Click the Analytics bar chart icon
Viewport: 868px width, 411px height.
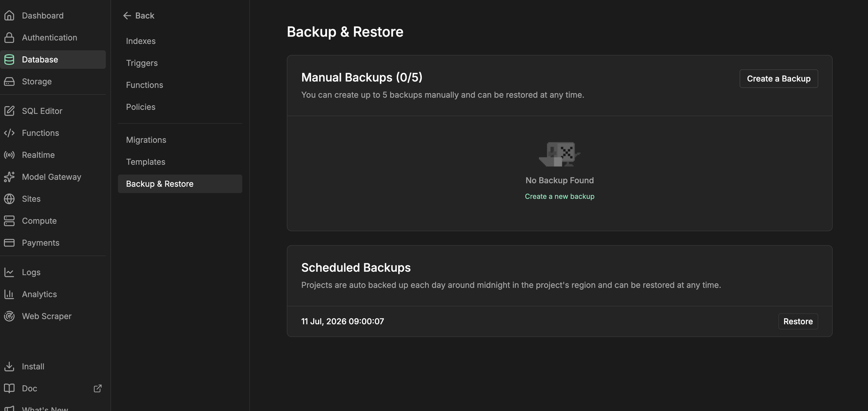9,294
